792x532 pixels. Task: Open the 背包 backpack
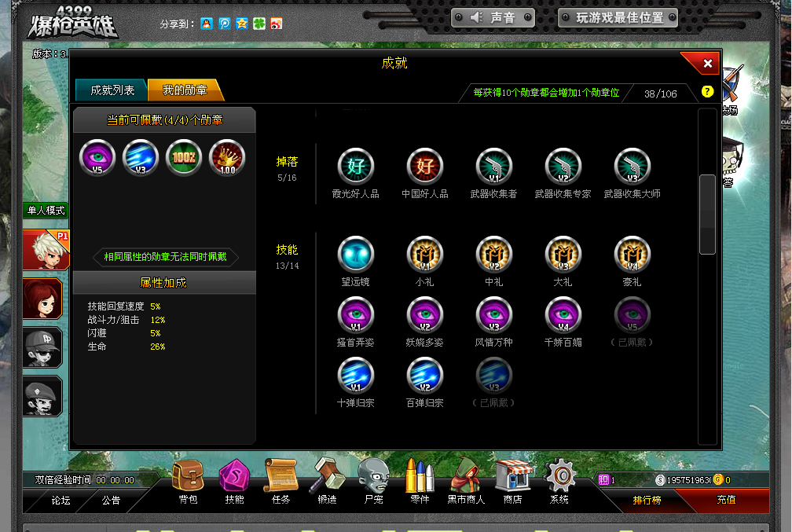point(188,481)
